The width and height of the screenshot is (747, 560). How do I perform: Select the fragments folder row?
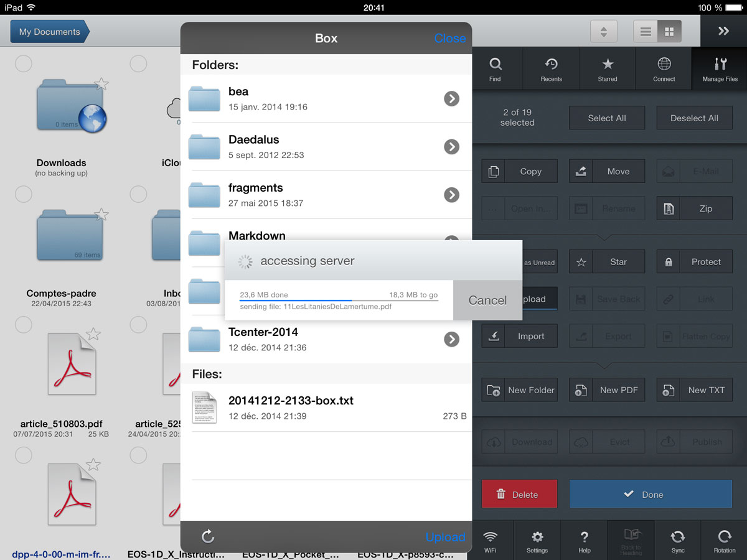(x=326, y=195)
